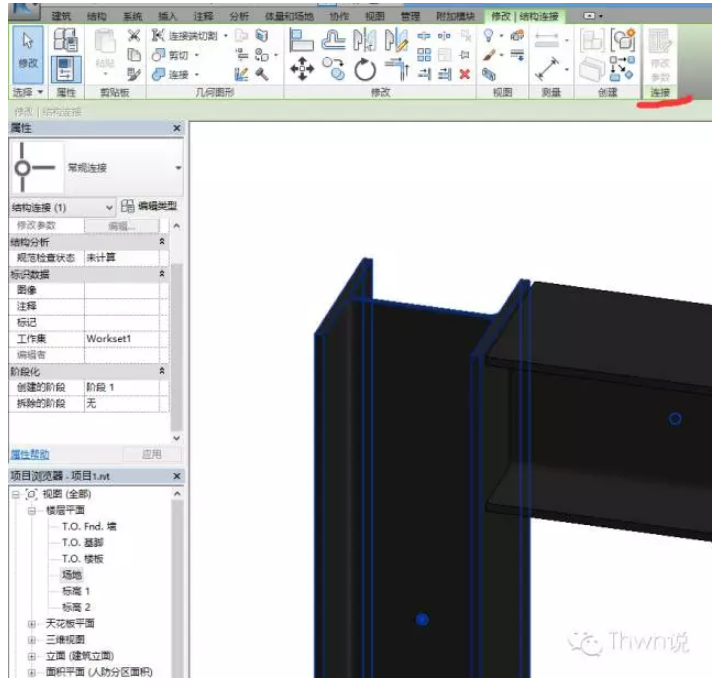Select 标高 1 in project browser

(x=76, y=591)
